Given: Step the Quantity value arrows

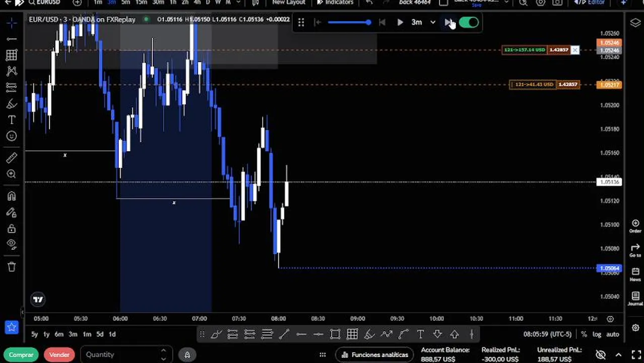Looking at the screenshot, I should (x=163, y=355).
